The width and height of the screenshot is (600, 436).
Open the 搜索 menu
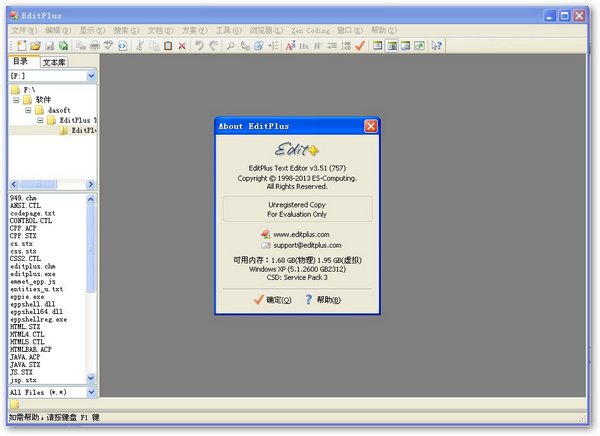point(126,30)
